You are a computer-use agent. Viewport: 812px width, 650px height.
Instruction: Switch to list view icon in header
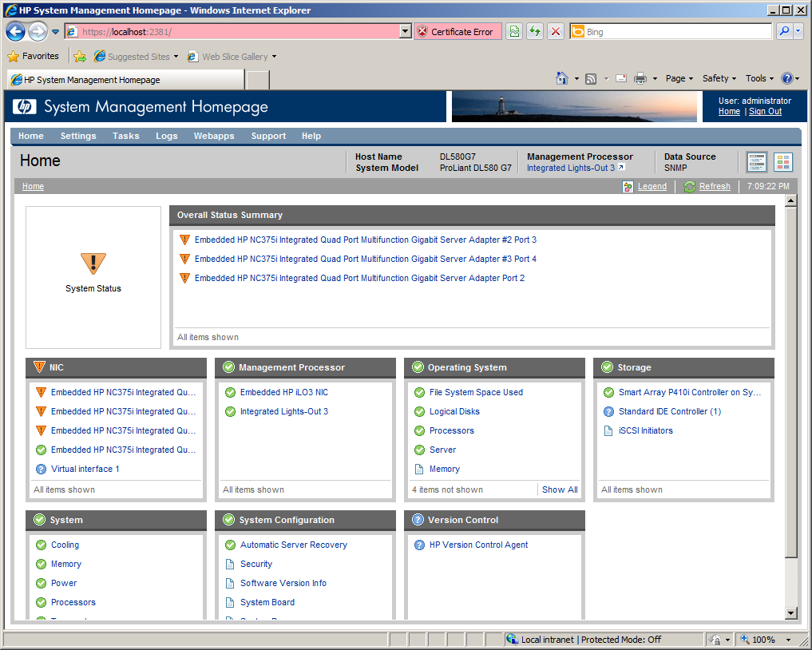click(757, 162)
